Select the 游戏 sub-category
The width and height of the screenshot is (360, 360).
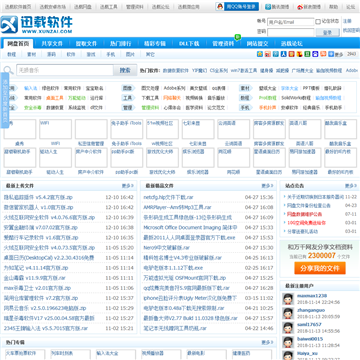point(91,54)
